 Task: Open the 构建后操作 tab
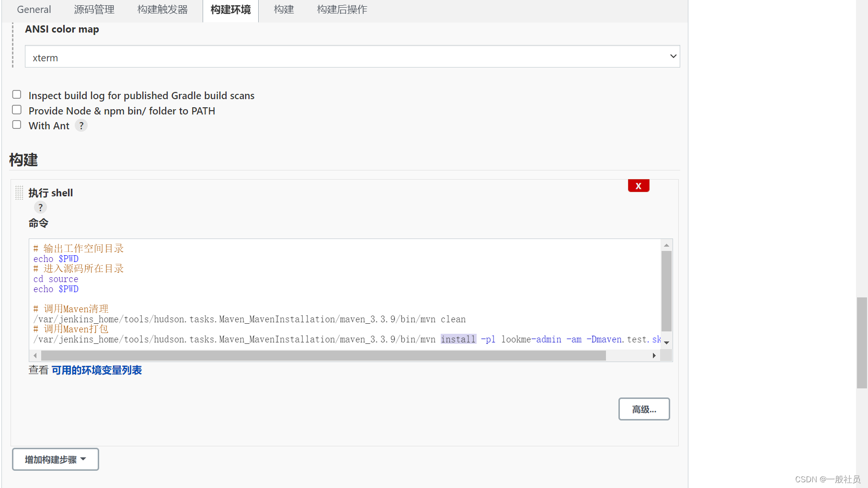click(x=342, y=10)
